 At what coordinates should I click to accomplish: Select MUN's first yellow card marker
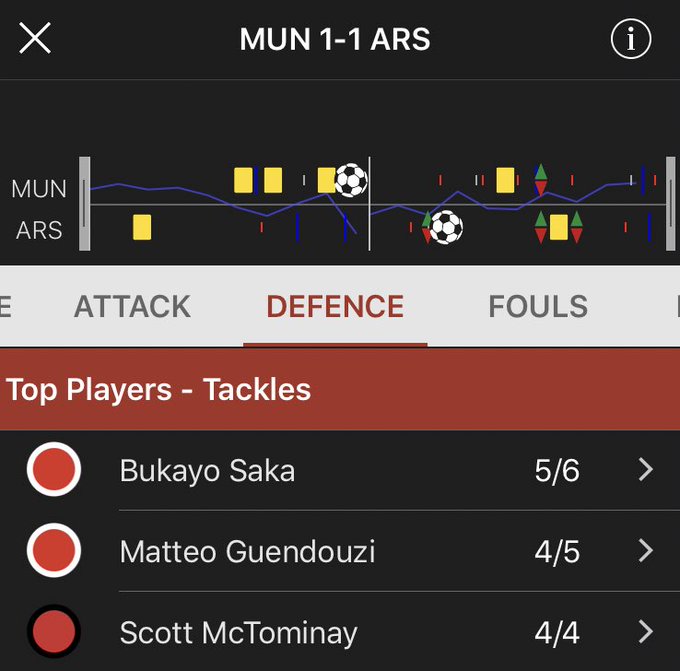tap(243, 180)
